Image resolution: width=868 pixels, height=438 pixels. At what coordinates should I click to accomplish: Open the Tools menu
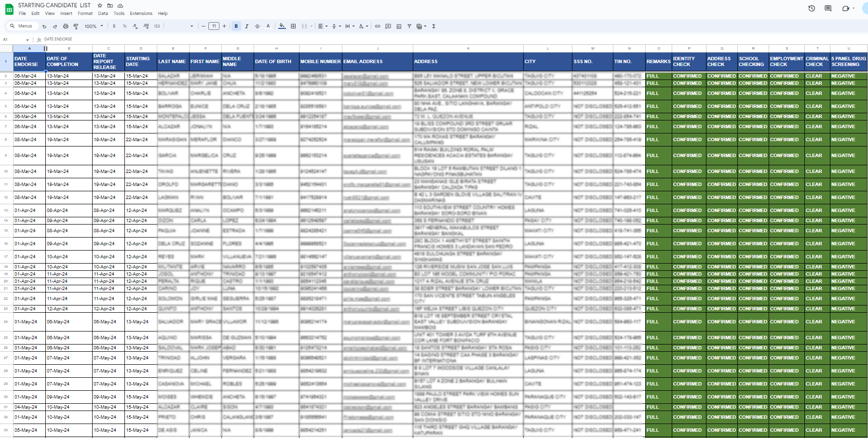(x=119, y=13)
